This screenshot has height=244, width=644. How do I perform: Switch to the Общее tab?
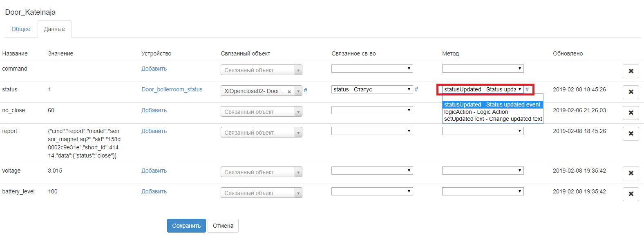21,29
